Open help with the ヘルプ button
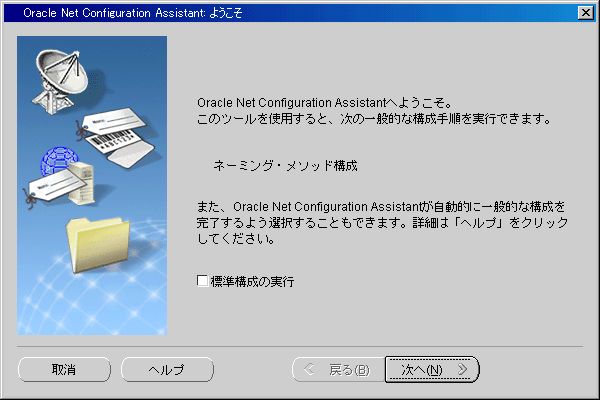Image resolution: width=600 pixels, height=400 pixels. tap(167, 369)
